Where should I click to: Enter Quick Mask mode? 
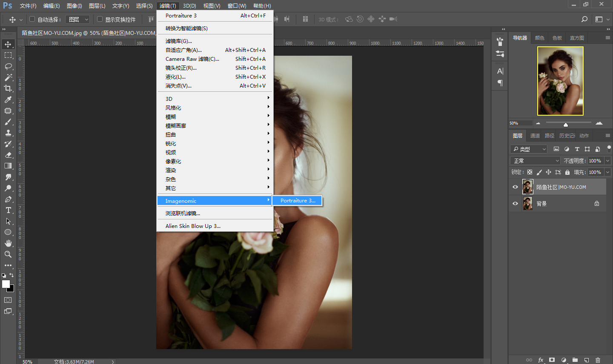(8, 300)
